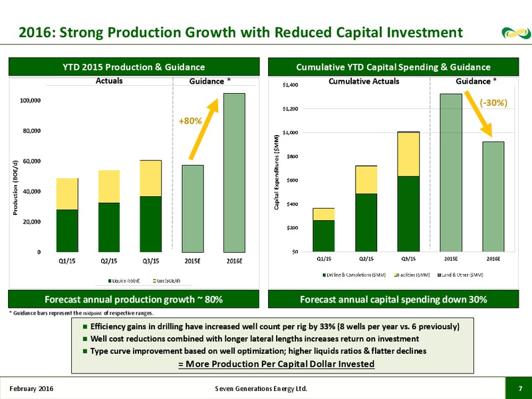Viewport: 532px width, 399px height.
Task: Select the 2016E bar in the capital spending chart
Action: [x=493, y=197]
